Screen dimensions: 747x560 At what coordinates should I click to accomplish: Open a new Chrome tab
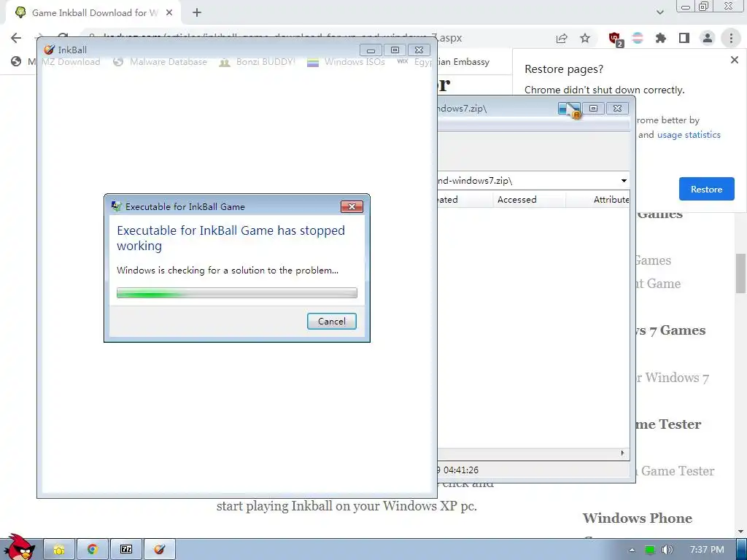point(197,13)
